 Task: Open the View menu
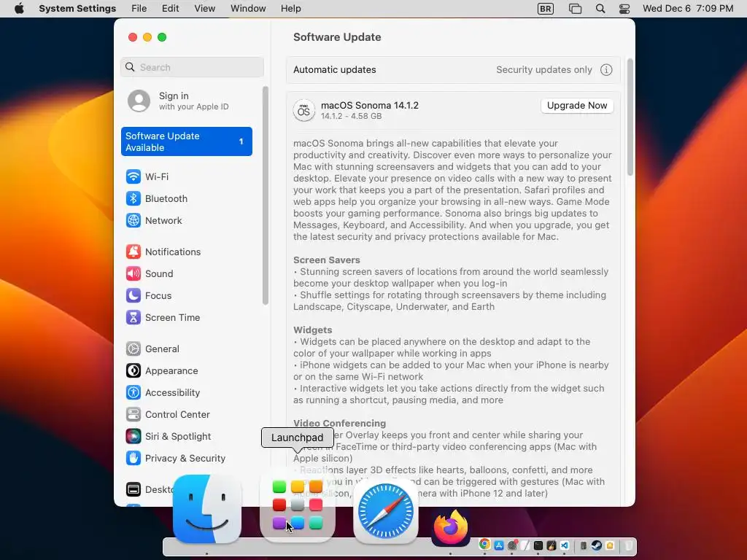click(x=205, y=9)
